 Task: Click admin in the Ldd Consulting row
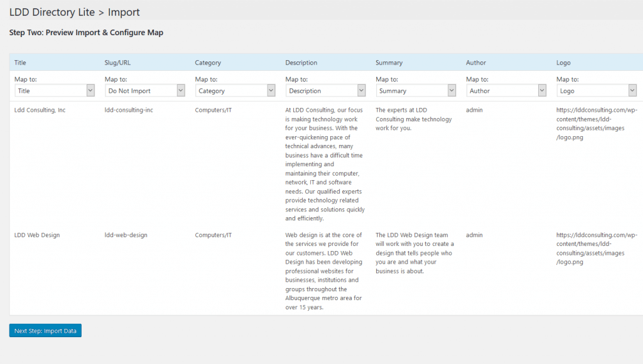475,110
